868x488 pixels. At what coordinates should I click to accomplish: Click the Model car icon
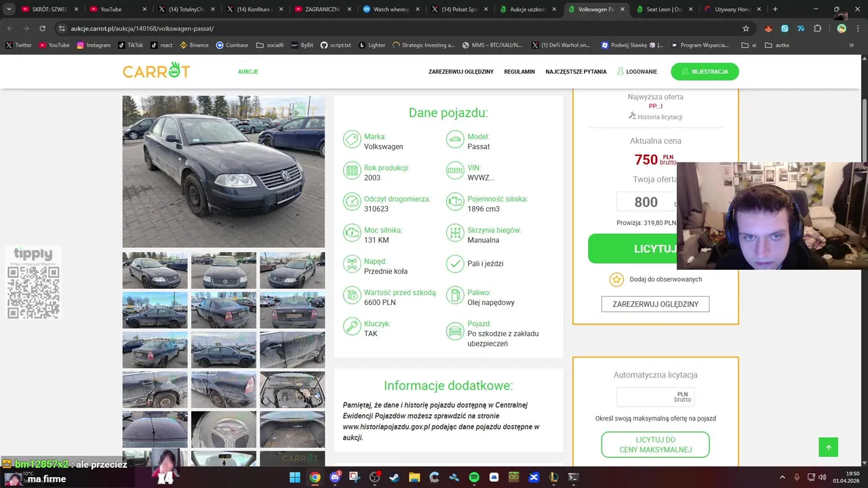tap(455, 140)
